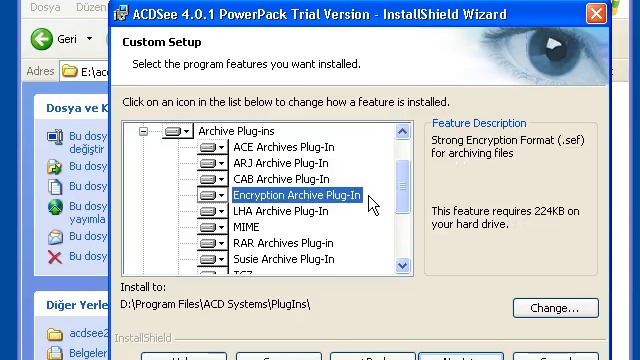Open CAB Archive Plug-In install dropdown
The height and width of the screenshot is (360, 640).
[212, 179]
